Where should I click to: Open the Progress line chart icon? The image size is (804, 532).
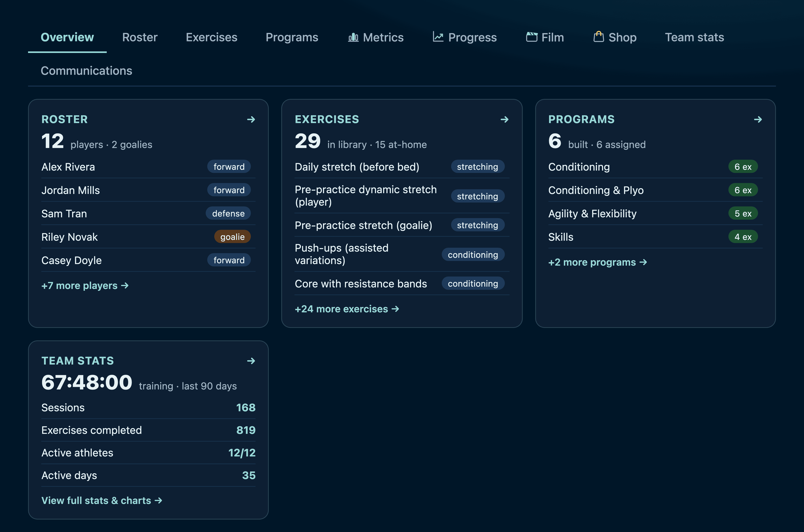click(x=438, y=37)
